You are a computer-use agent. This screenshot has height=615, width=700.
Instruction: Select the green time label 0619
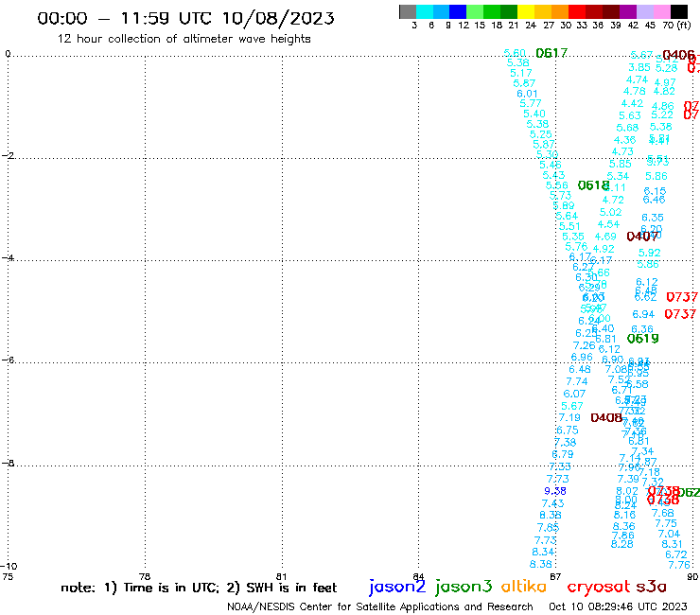(x=643, y=339)
